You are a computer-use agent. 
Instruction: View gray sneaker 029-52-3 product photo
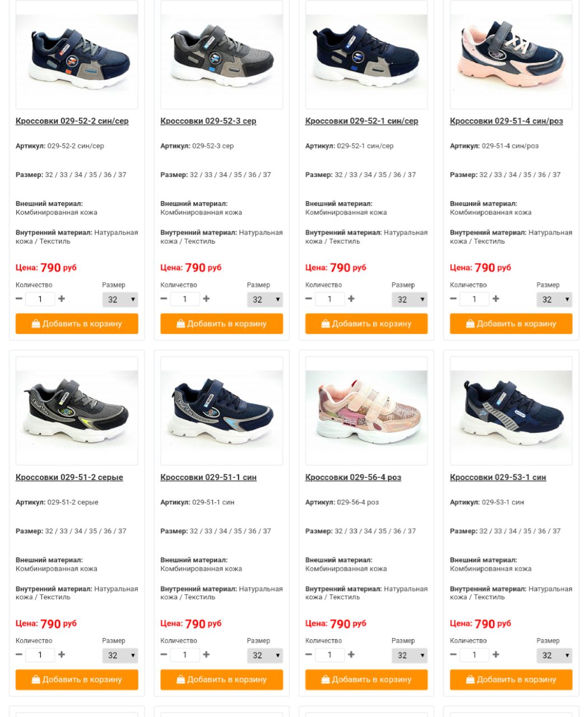click(222, 55)
